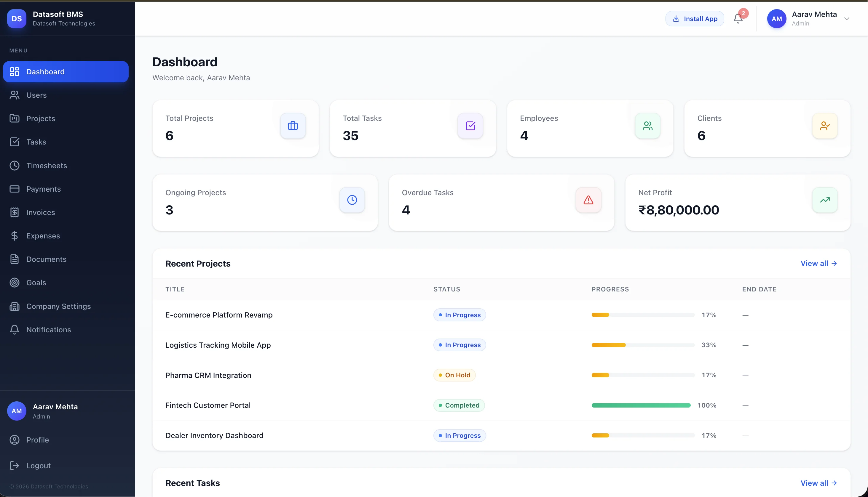The height and width of the screenshot is (497, 868).
Task: Click the Logout icon at the bottom
Action: coord(15,465)
